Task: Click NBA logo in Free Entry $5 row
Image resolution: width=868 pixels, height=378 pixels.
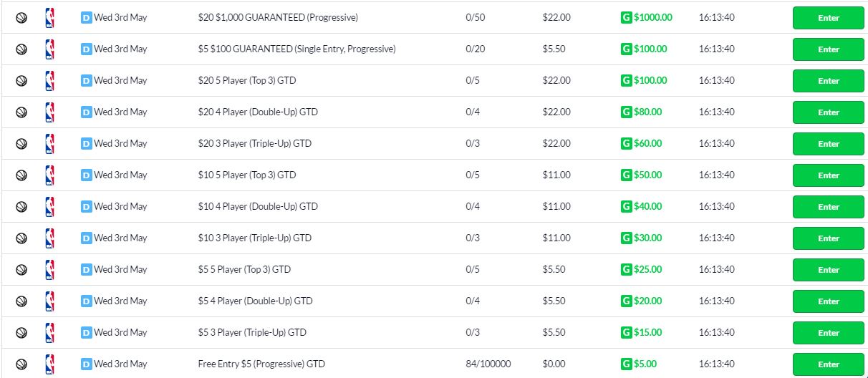Action: pyautogui.click(x=49, y=364)
